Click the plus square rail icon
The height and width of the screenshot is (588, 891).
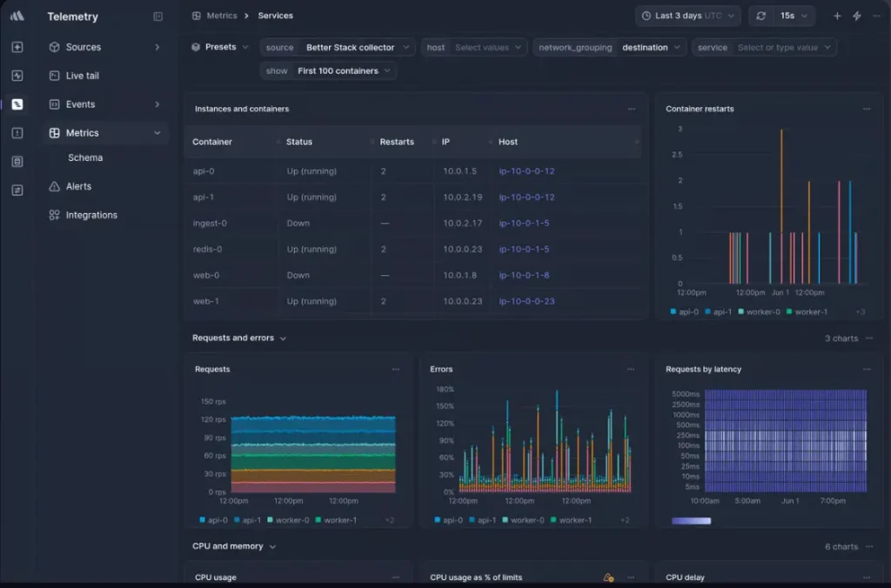tap(17, 47)
